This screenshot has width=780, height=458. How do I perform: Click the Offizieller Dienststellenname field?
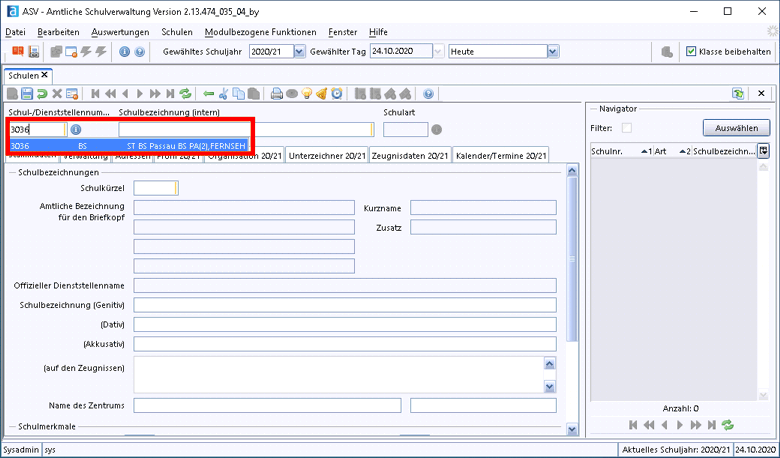click(x=345, y=285)
